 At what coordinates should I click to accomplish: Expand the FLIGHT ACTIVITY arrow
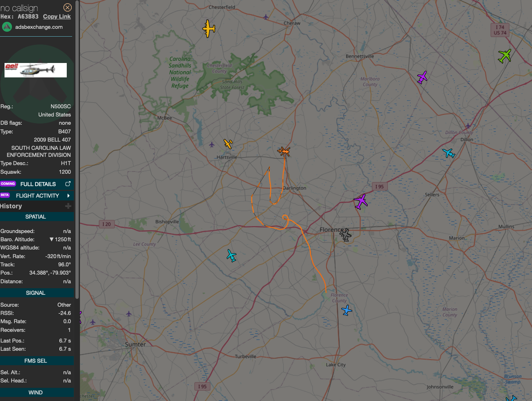(x=68, y=196)
